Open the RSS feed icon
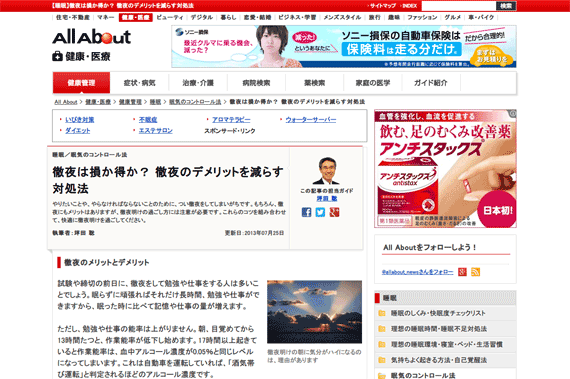 coord(475,272)
